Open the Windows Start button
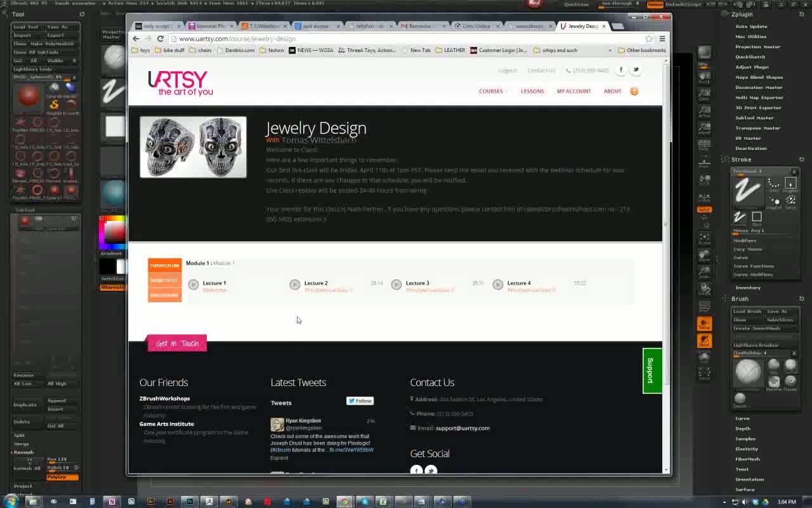 (12, 502)
